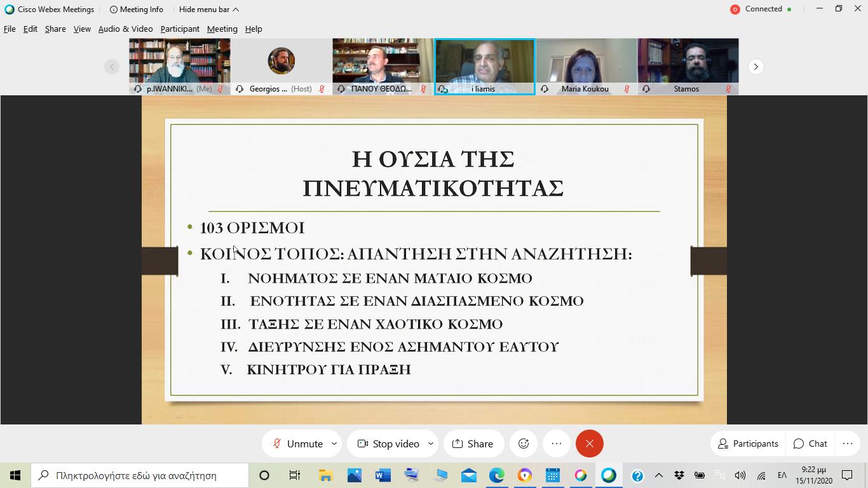The image size is (868, 488).
Task: Open the Participant menu
Action: coord(180,29)
